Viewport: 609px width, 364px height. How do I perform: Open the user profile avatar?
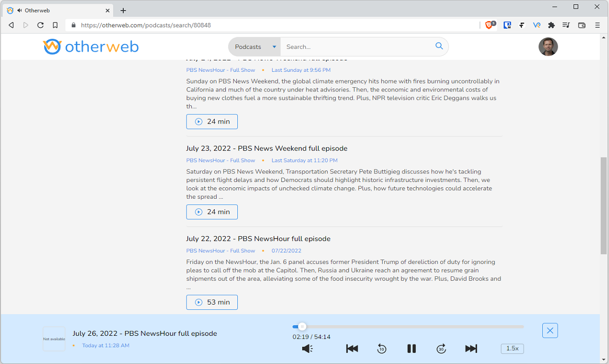(x=548, y=47)
